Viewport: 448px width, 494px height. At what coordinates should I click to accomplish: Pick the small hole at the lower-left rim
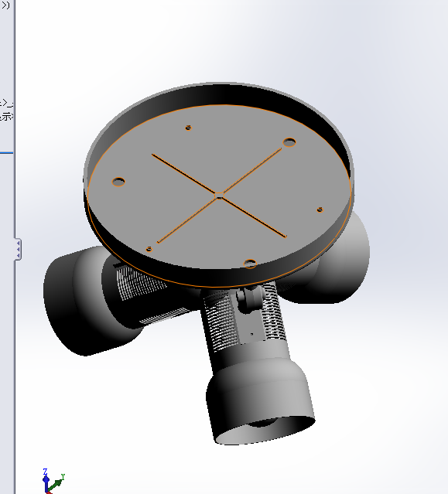pyautogui.click(x=149, y=250)
